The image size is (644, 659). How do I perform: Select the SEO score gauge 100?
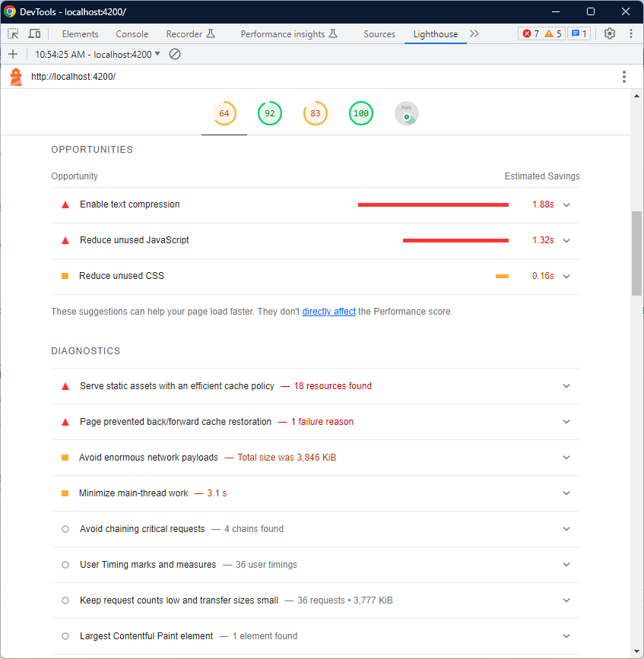pos(361,113)
